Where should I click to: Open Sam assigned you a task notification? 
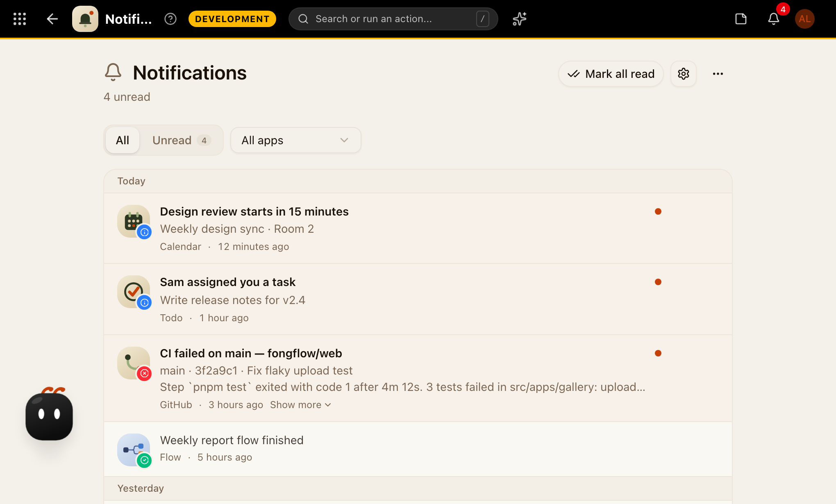227,282
